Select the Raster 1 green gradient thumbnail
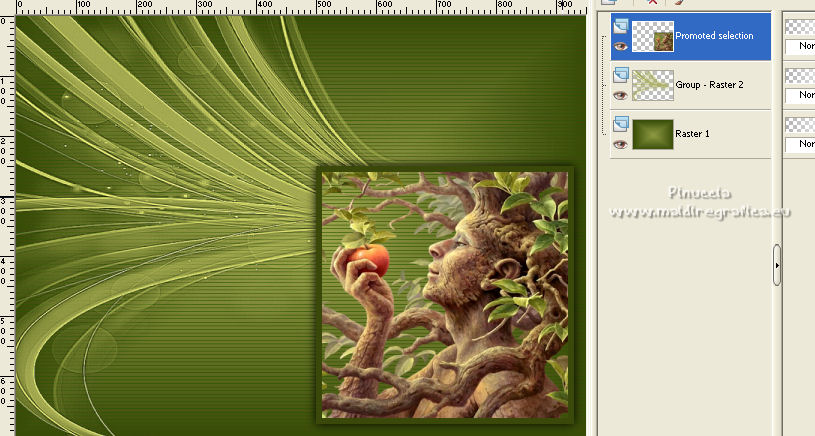The image size is (815, 436). 653,134
